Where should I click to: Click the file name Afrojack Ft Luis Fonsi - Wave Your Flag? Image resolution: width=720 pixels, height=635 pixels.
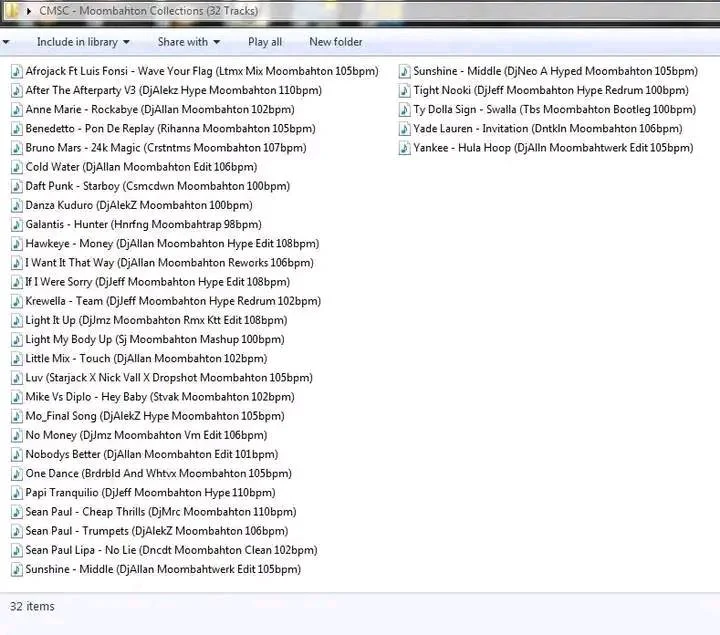[x=202, y=71]
